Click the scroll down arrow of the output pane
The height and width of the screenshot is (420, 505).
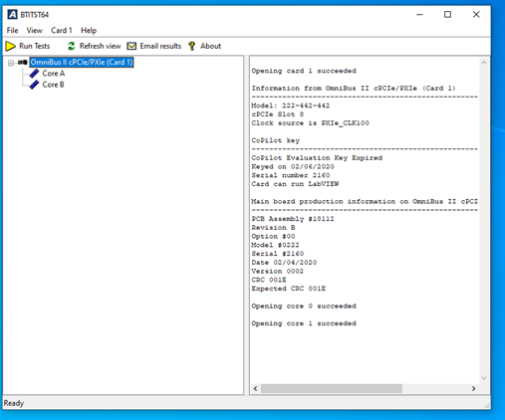(484, 378)
